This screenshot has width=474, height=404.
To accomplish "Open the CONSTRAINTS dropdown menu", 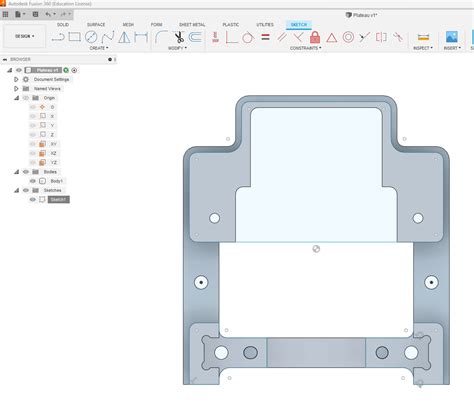I will click(x=306, y=48).
